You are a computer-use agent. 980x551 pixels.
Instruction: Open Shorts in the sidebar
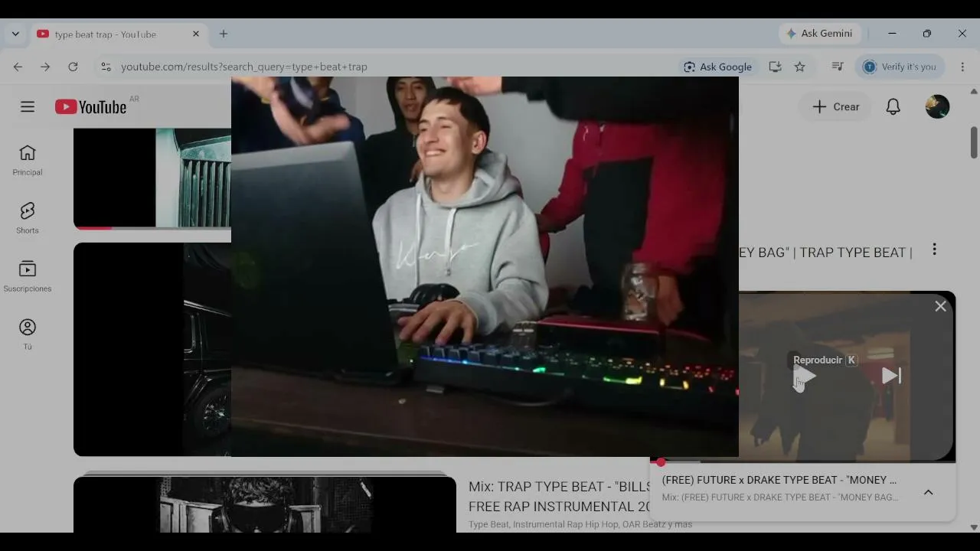(x=28, y=219)
